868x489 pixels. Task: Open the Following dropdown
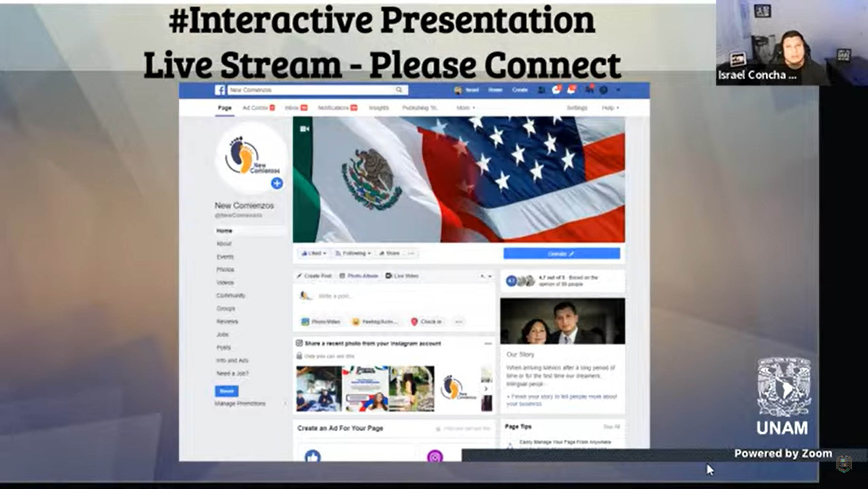pos(353,253)
